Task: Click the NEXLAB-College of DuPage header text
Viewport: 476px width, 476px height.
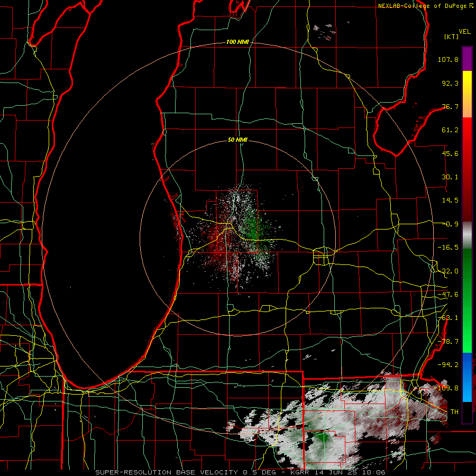Action: [426, 6]
